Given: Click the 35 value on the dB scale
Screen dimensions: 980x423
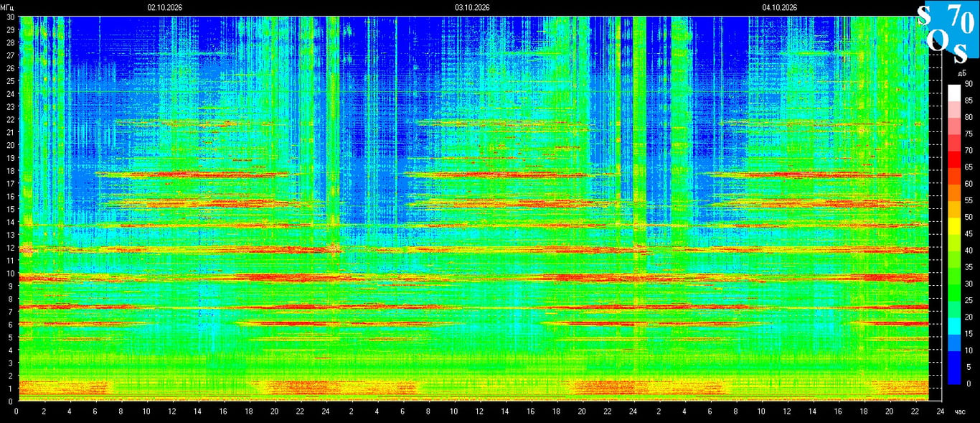Looking at the screenshot, I should tap(968, 267).
